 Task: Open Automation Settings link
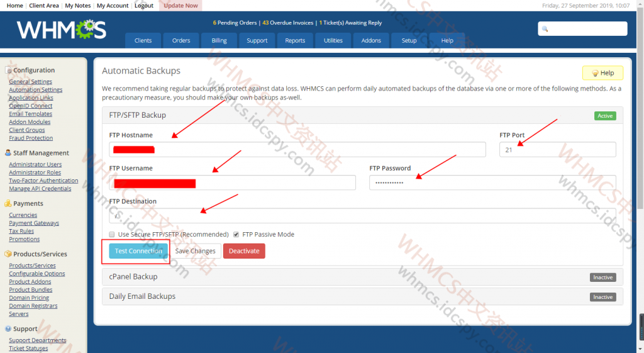(36, 89)
